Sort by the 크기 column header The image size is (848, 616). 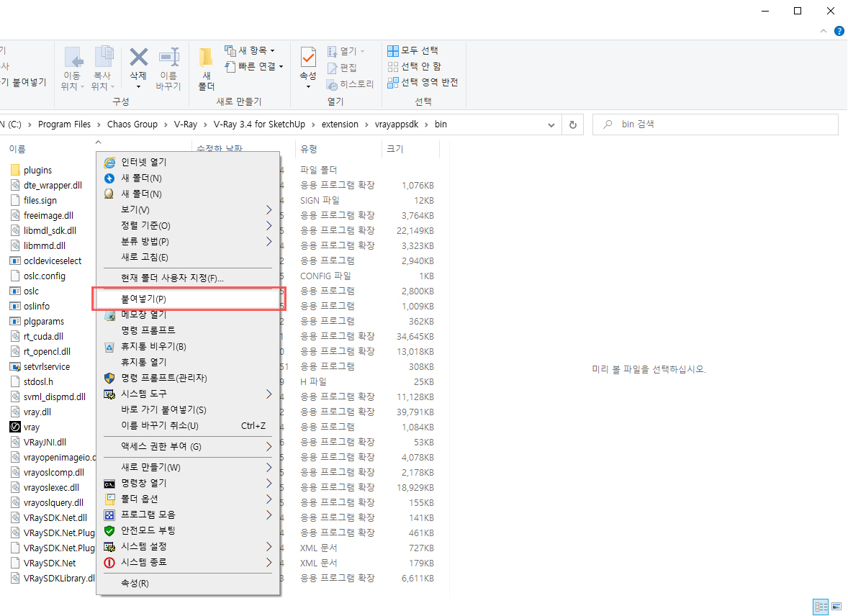point(394,149)
